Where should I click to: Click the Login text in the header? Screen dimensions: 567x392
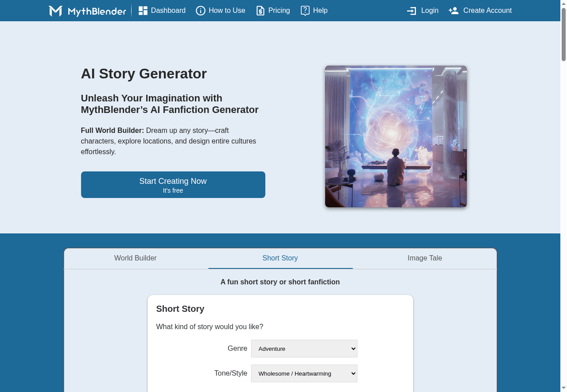(x=430, y=11)
